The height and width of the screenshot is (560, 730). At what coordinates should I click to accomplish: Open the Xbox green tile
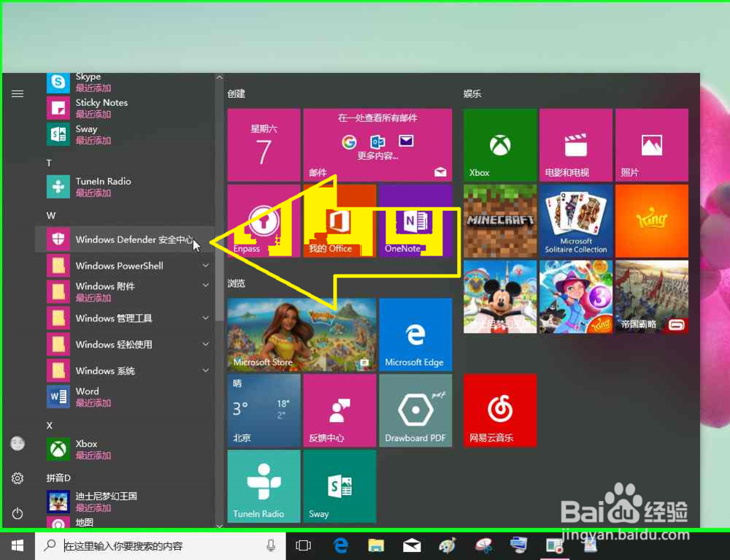pyautogui.click(x=500, y=145)
